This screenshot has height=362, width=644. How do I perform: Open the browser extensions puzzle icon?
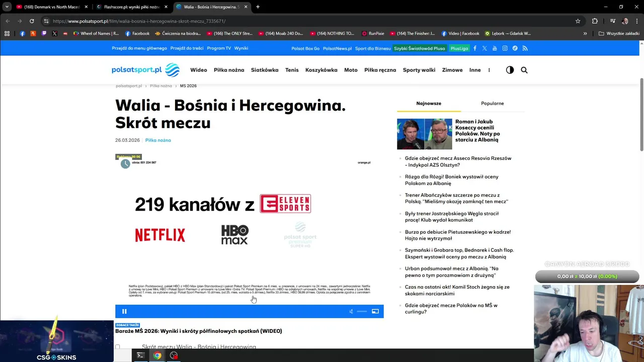tap(595, 21)
